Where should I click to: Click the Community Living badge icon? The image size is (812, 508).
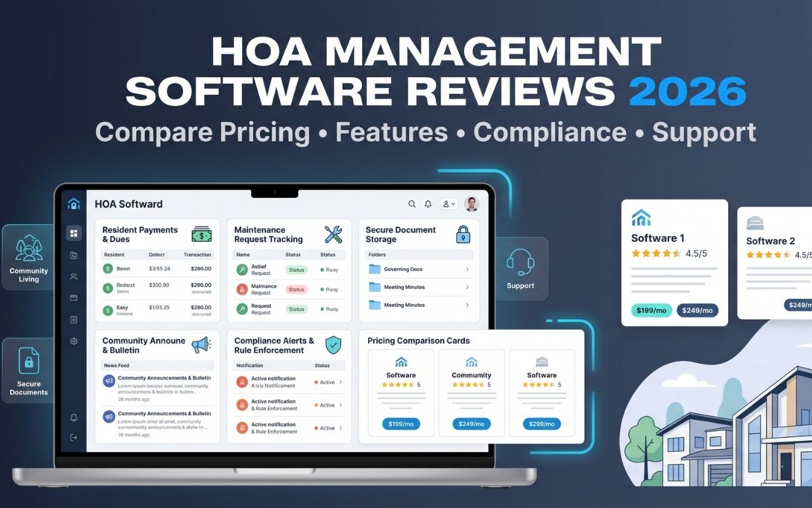pyautogui.click(x=29, y=248)
